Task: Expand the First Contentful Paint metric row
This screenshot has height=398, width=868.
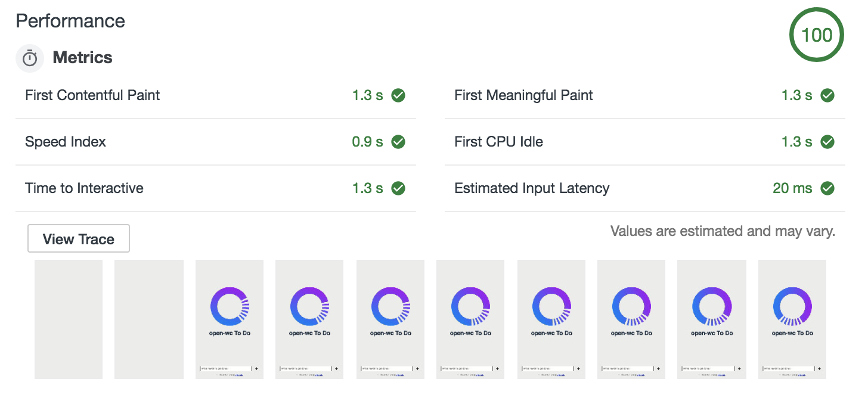Action: point(216,95)
